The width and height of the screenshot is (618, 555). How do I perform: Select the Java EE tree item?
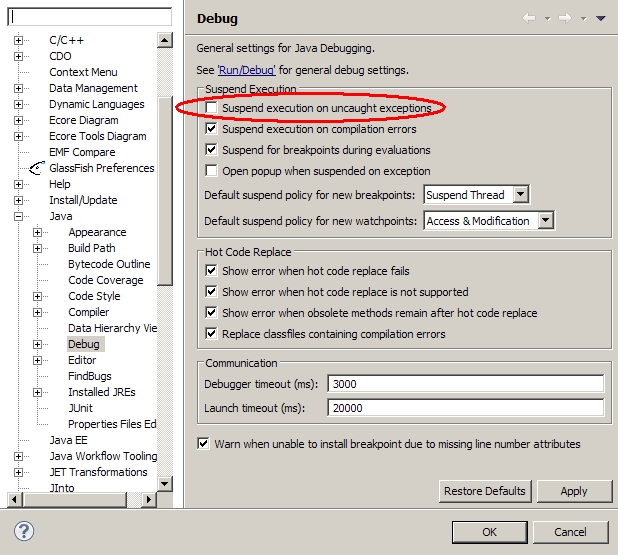coord(69,440)
